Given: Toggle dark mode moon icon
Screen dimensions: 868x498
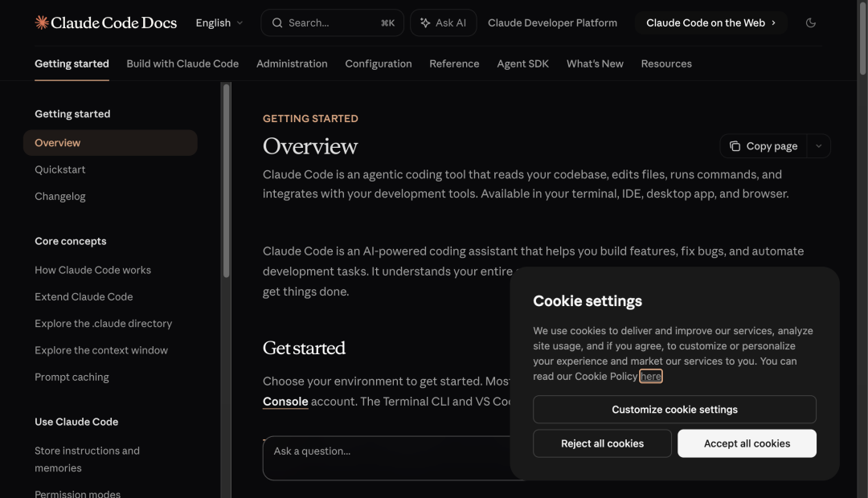Looking at the screenshot, I should tap(810, 22).
